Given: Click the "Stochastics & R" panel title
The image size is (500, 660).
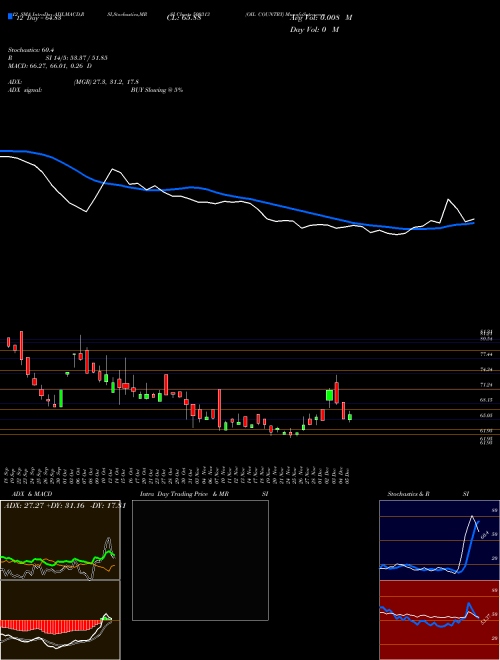Looking at the screenshot, I should 408,494.
